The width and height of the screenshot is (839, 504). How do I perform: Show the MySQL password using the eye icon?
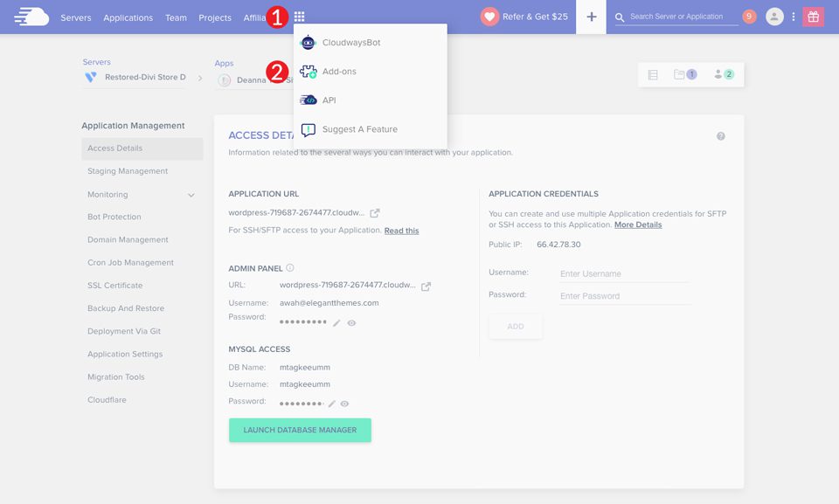pos(343,403)
